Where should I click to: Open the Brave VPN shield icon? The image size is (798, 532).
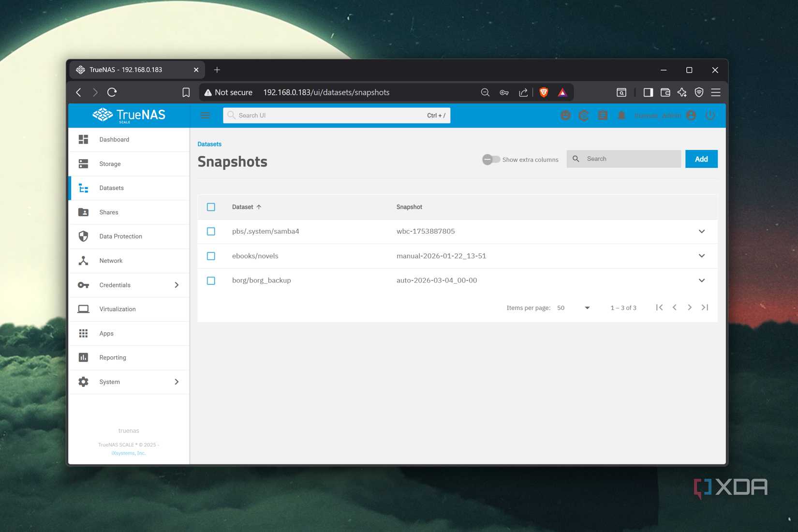click(x=699, y=92)
